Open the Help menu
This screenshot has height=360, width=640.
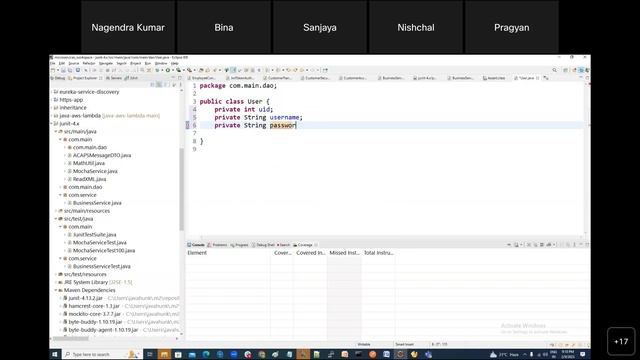point(175,64)
